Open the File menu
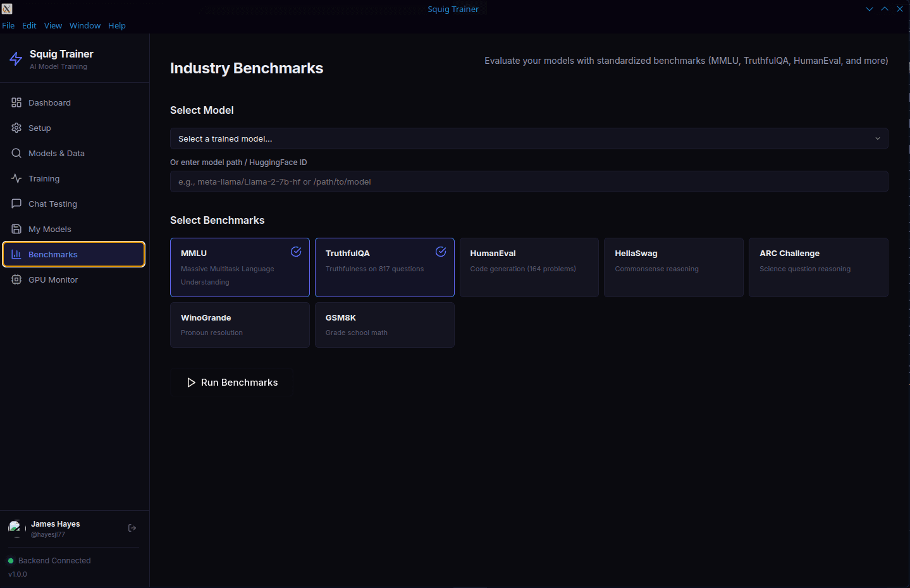Viewport: 910px width, 588px height. [x=8, y=25]
